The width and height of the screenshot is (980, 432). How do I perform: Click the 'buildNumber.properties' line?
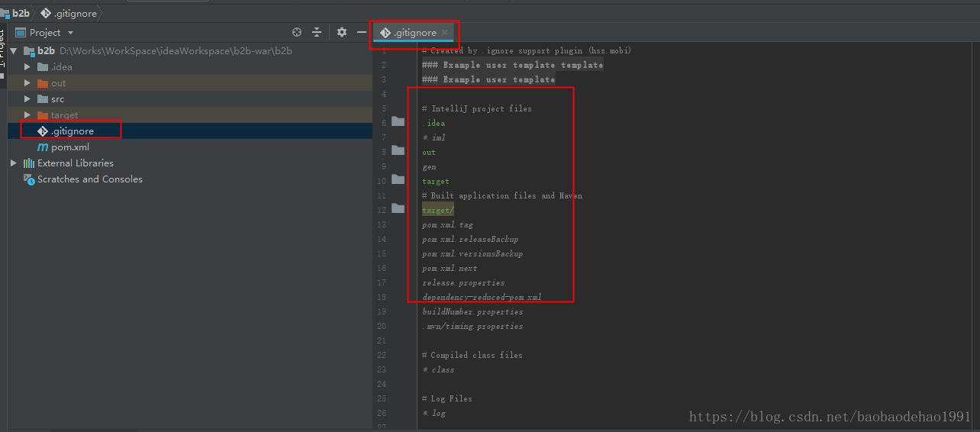point(472,312)
